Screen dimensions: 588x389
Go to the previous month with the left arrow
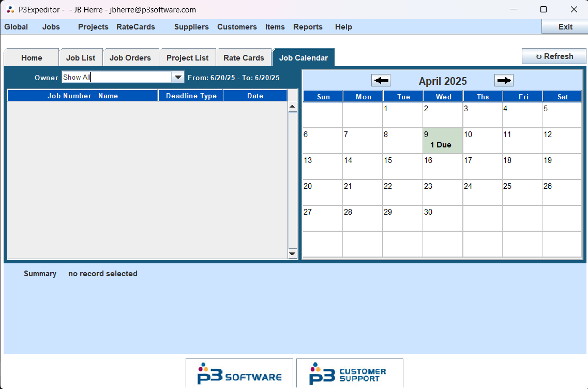tap(381, 80)
